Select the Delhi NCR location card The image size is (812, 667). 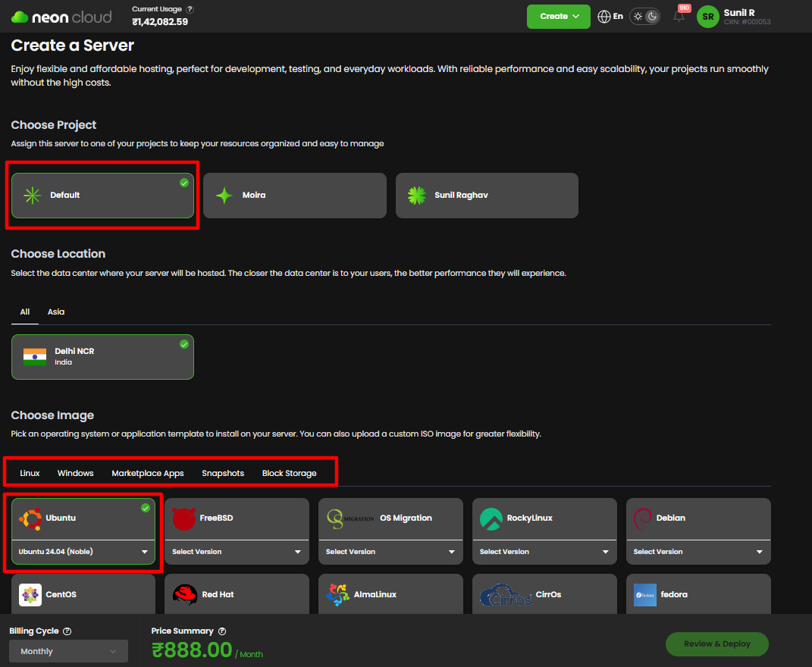102,357
